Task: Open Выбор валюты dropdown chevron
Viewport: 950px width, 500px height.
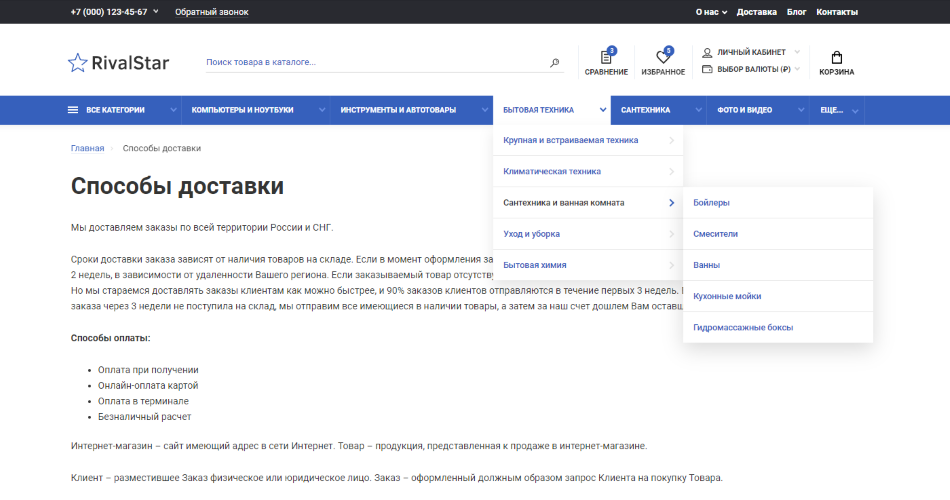Action: pos(797,69)
